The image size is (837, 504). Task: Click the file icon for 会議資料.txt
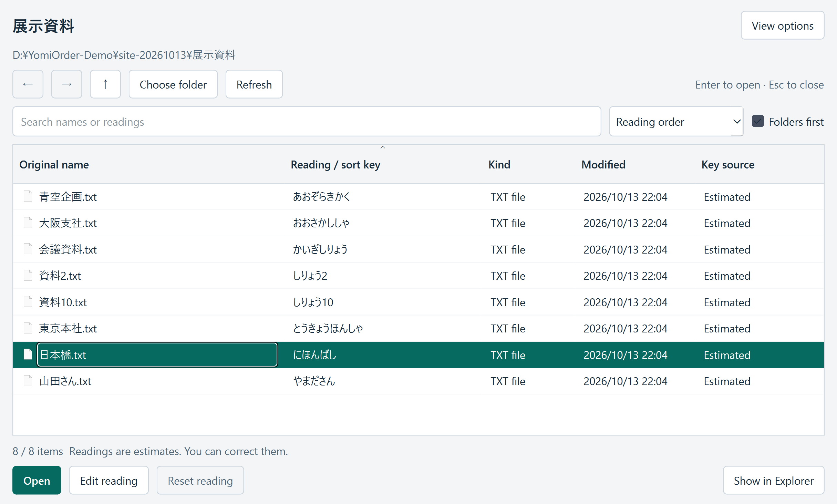(x=28, y=249)
